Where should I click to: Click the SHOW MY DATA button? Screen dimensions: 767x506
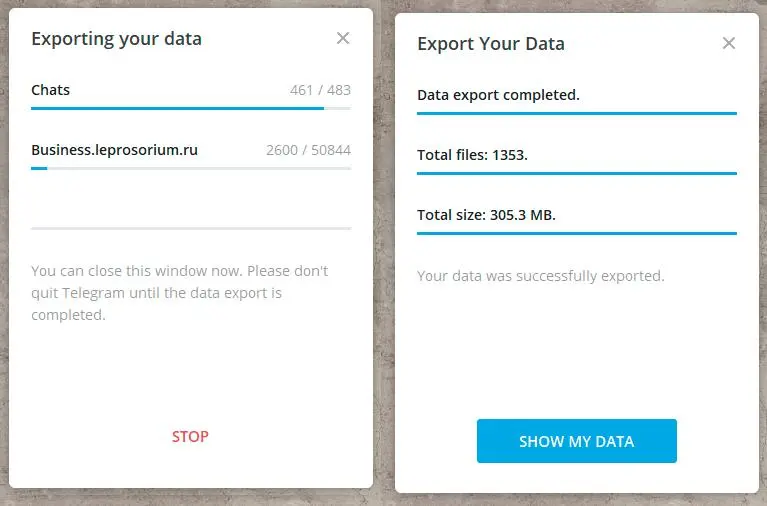point(577,441)
